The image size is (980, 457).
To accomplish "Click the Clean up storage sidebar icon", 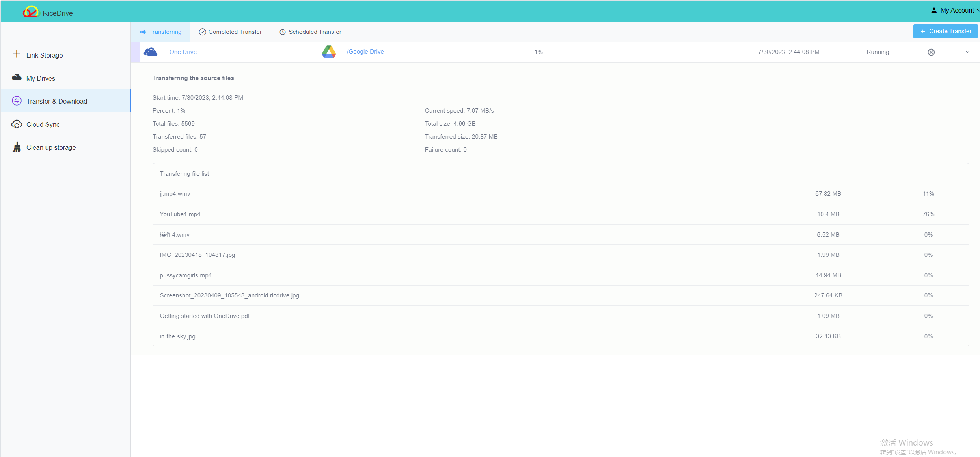I will point(17,147).
